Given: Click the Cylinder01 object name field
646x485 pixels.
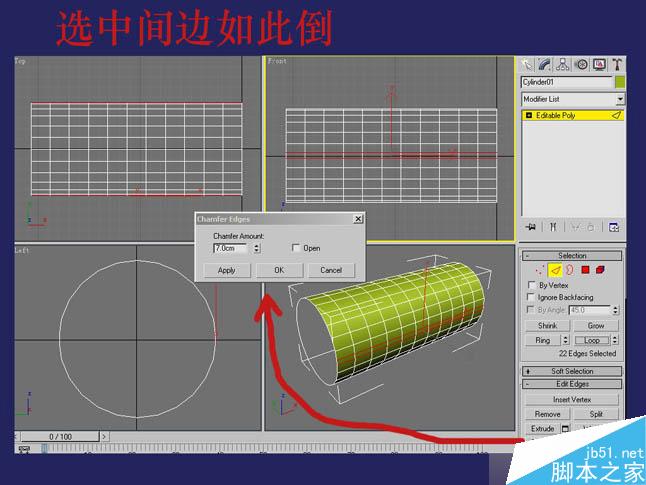Looking at the screenshot, I should (x=567, y=82).
